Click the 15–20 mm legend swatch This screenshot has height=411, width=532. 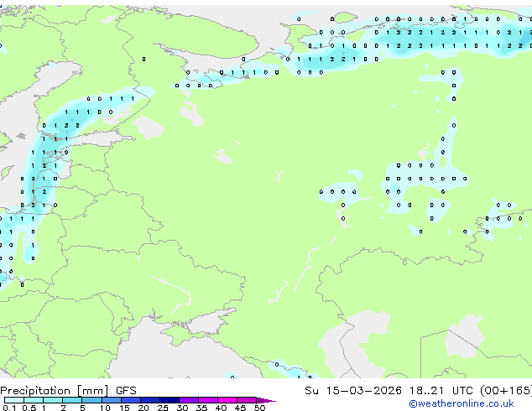(131, 400)
